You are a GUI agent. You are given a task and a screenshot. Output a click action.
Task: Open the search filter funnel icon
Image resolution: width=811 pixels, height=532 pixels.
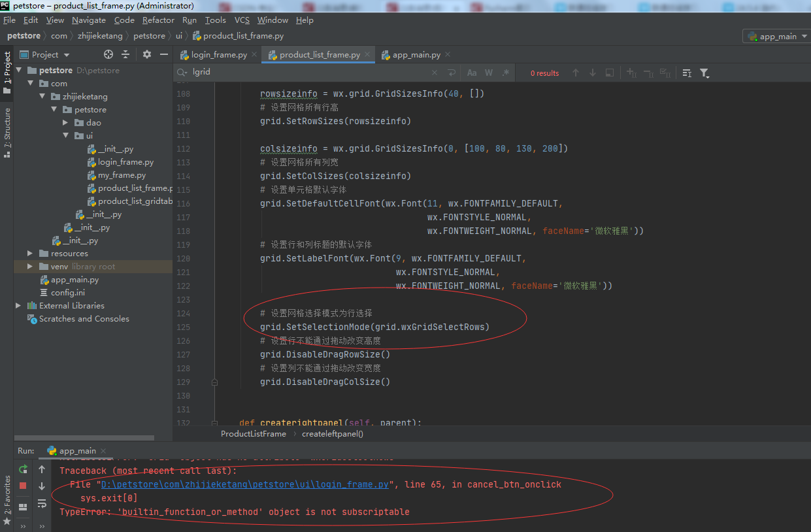click(704, 73)
